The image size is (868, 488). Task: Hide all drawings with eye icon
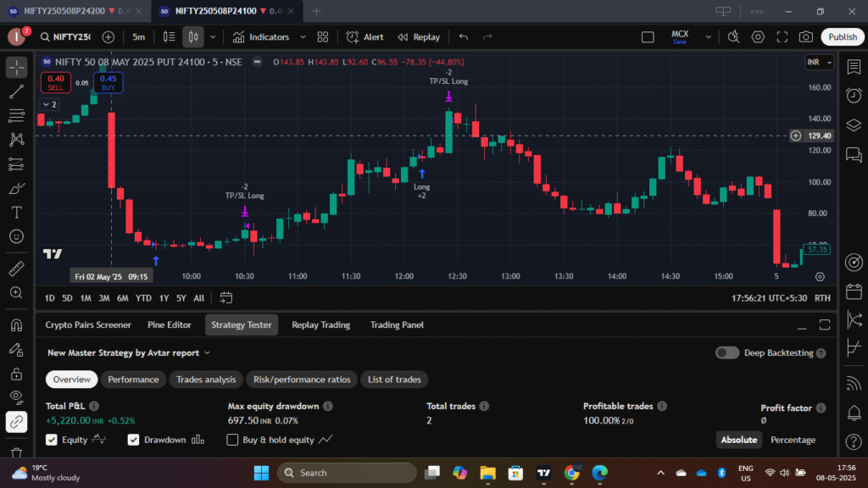click(x=17, y=397)
